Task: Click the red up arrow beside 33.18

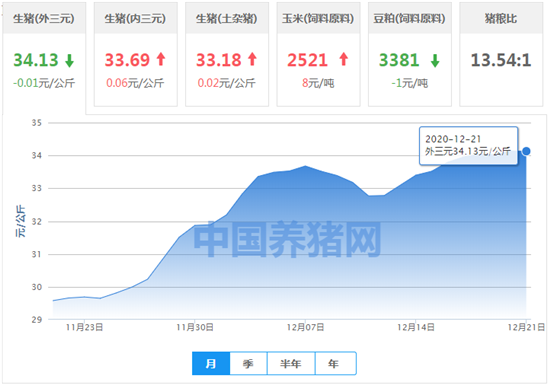Action: (x=252, y=59)
